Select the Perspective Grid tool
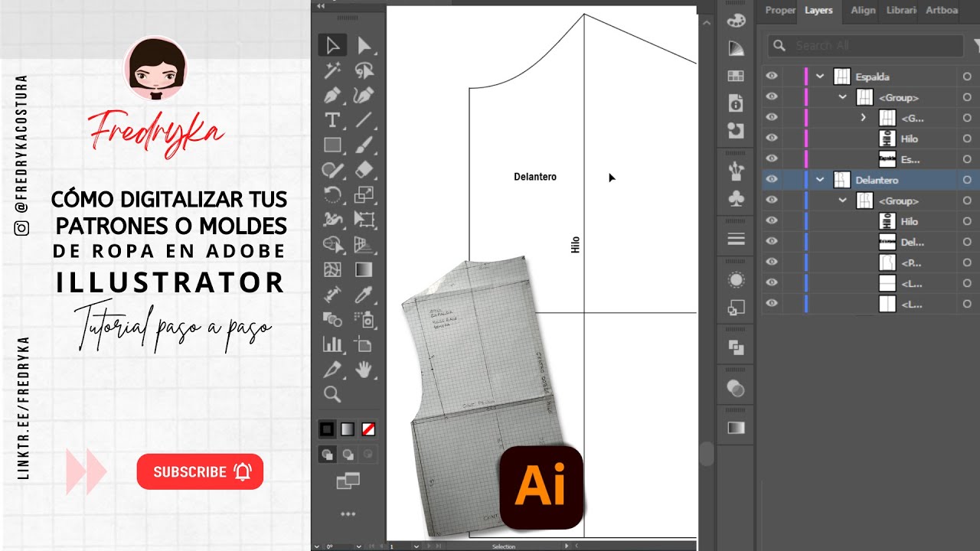 364,245
